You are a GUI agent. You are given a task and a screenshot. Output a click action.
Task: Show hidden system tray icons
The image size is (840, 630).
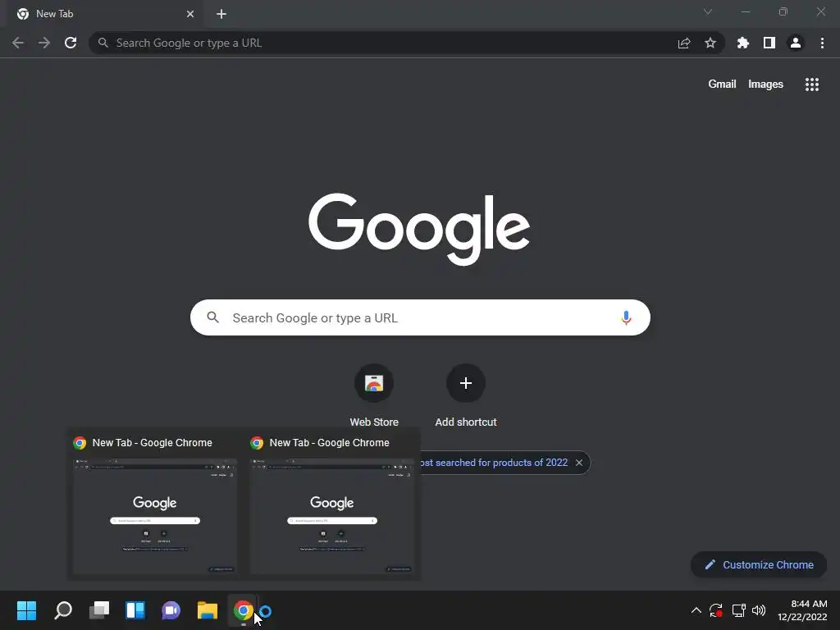click(x=696, y=610)
